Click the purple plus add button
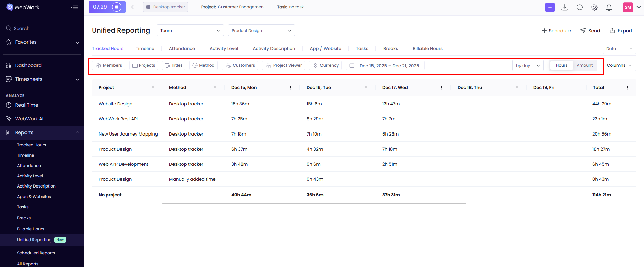Screen dimensions: 644x267 [x=550, y=7]
